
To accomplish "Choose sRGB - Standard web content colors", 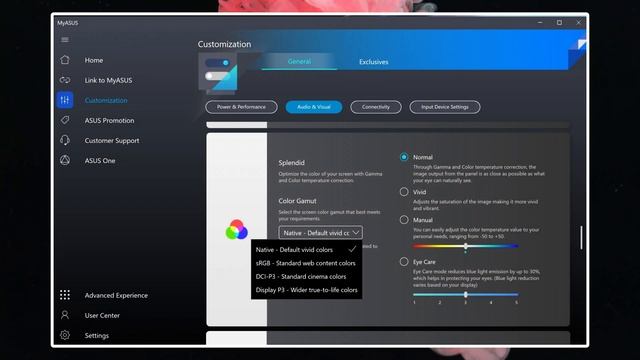I will (x=306, y=263).
